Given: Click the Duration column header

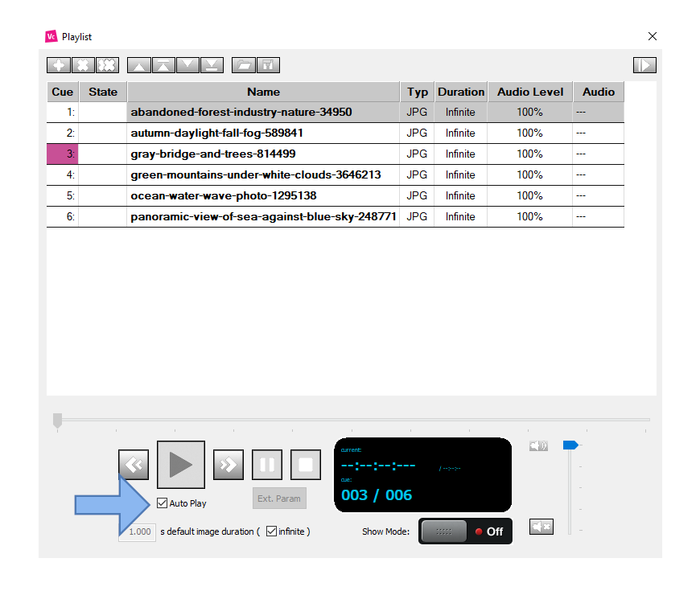Looking at the screenshot, I should pos(461,92).
